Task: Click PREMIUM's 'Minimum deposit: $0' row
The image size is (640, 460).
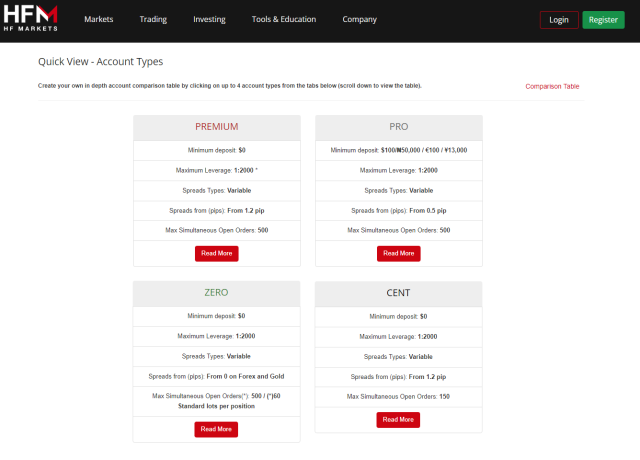Action: [217, 150]
